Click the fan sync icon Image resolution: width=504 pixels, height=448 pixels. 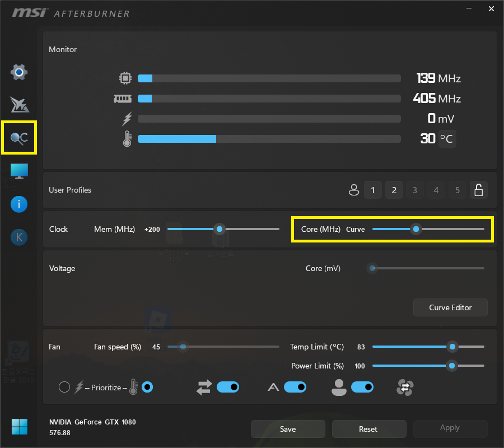405,388
